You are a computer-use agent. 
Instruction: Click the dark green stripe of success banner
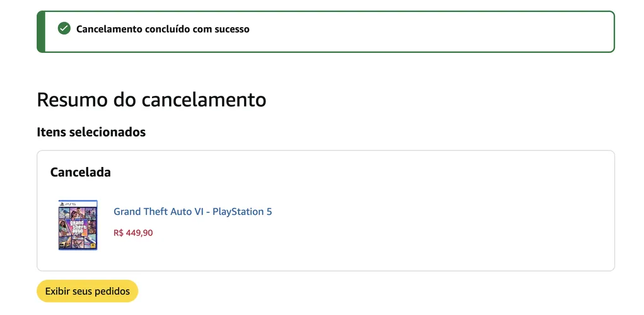(x=40, y=31)
